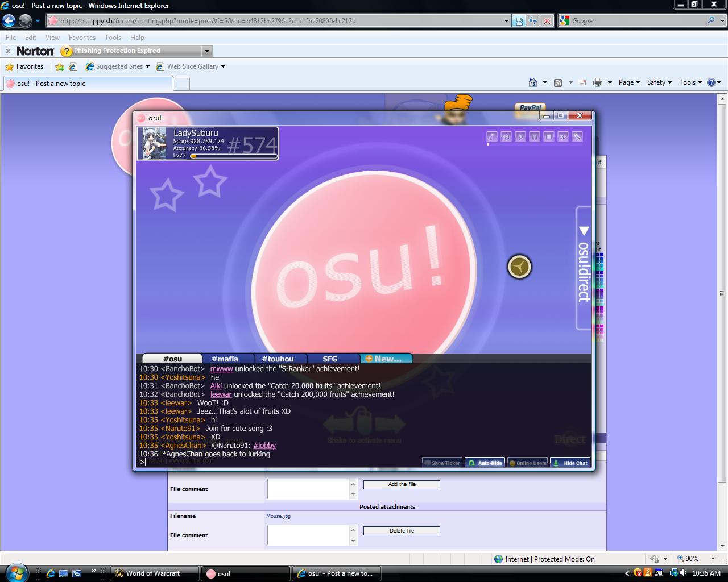Open the Help menu
Screen dimensions: 728x582
(x=137, y=38)
